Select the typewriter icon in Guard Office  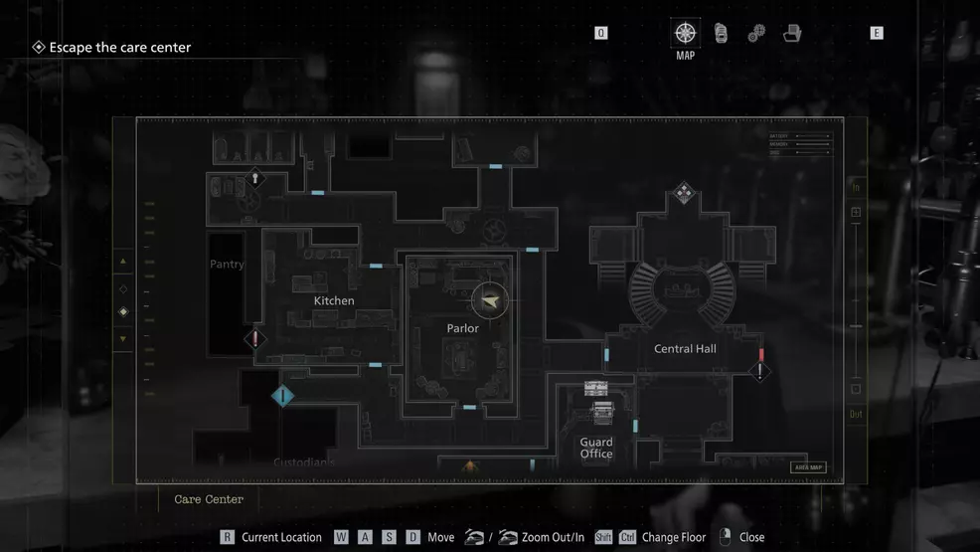tap(602, 413)
